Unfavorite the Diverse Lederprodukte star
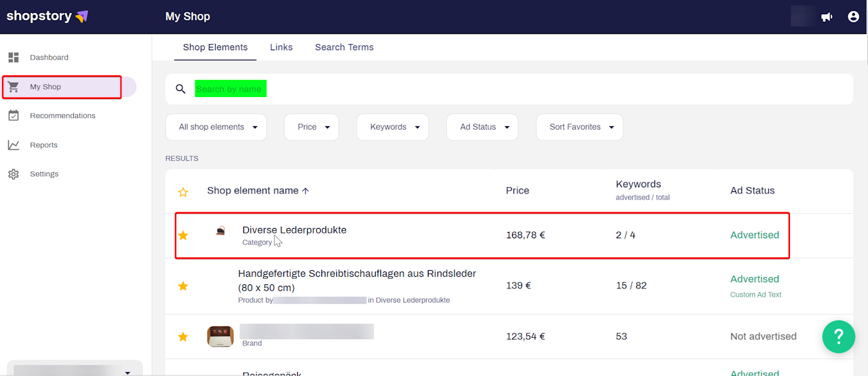 [183, 236]
